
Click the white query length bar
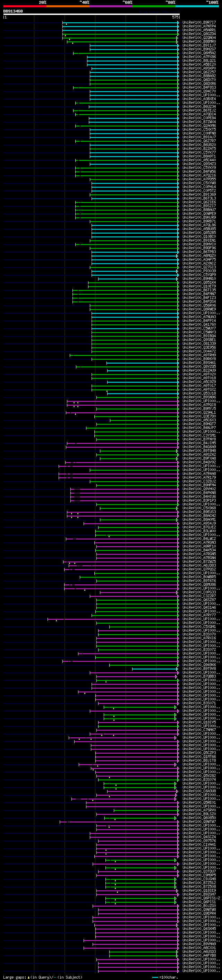click(x=92, y=14)
